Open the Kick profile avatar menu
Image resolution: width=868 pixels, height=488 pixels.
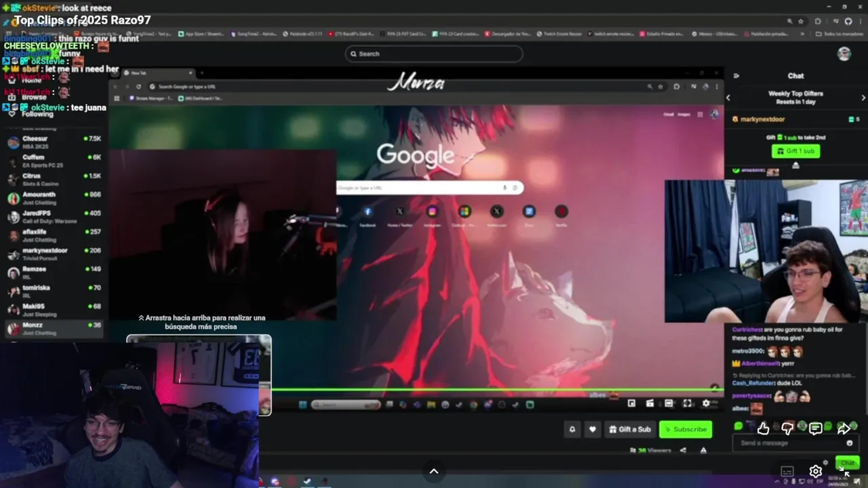tap(844, 54)
